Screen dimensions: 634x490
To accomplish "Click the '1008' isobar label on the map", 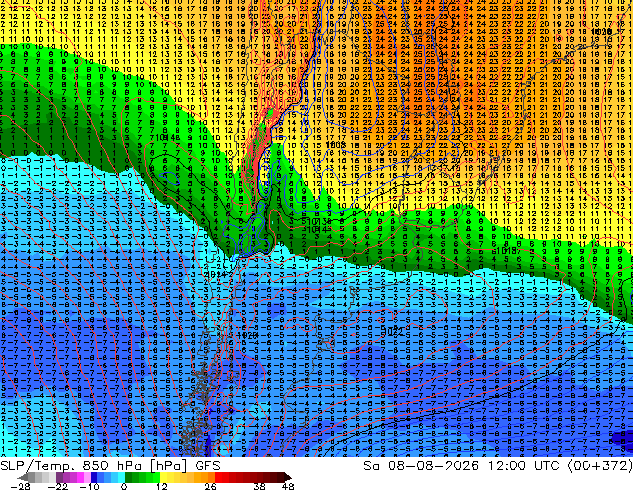I will click(x=335, y=144).
